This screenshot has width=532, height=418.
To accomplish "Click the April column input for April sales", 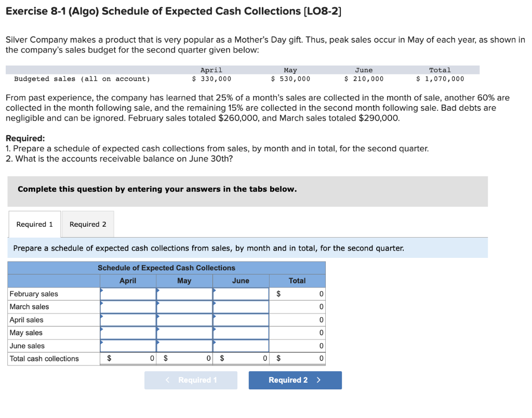I will tap(128, 320).
